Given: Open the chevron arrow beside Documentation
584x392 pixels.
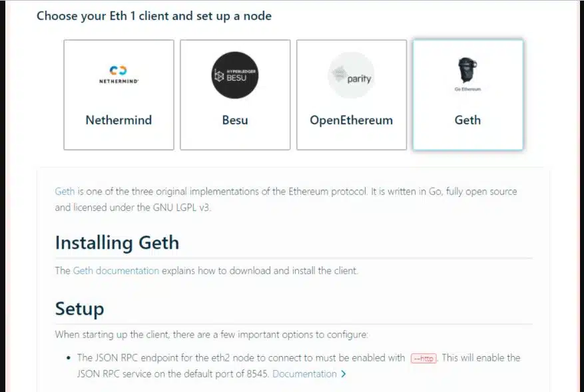Looking at the screenshot, I should (x=344, y=374).
